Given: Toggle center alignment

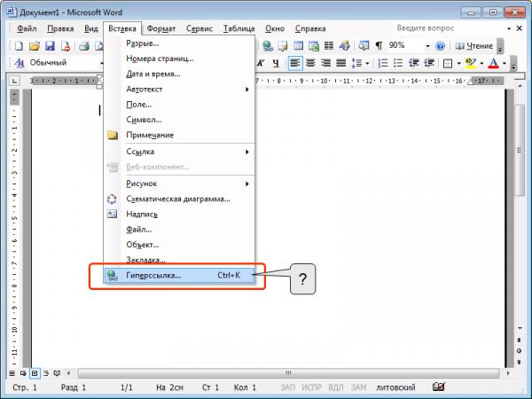Looking at the screenshot, I should click(x=310, y=63).
